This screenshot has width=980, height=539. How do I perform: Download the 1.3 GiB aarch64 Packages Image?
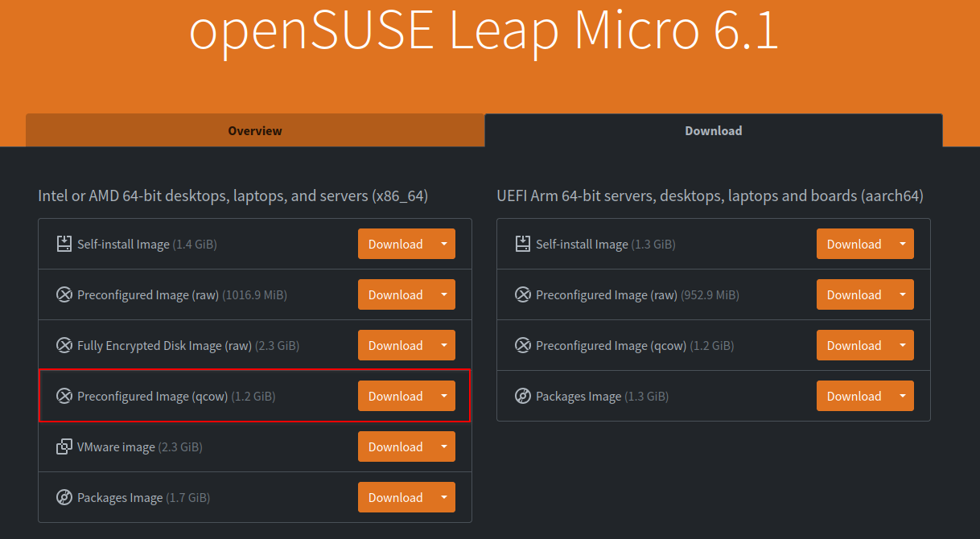click(854, 396)
